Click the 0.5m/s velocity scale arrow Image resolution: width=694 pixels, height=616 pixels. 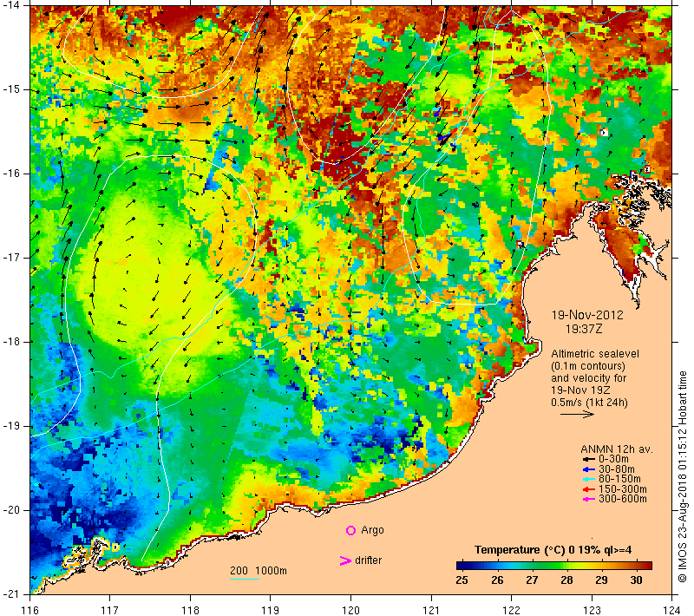click(x=577, y=415)
